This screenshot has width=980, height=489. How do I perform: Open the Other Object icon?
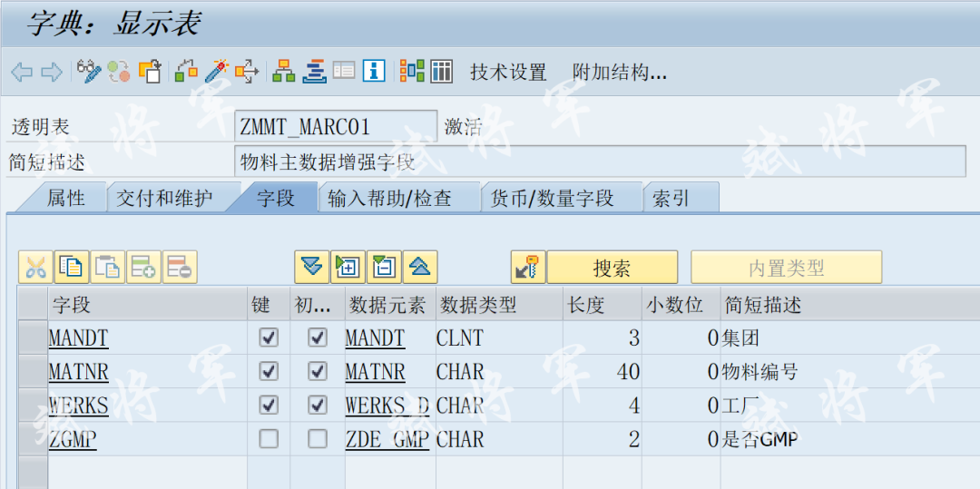(x=150, y=71)
